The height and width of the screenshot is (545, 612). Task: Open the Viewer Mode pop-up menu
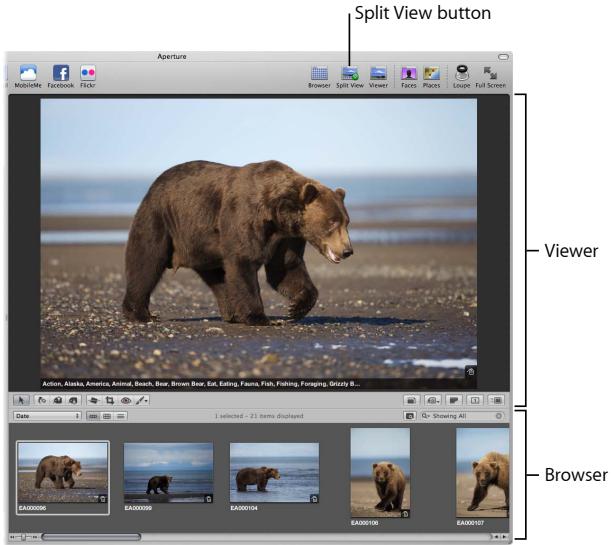432,400
